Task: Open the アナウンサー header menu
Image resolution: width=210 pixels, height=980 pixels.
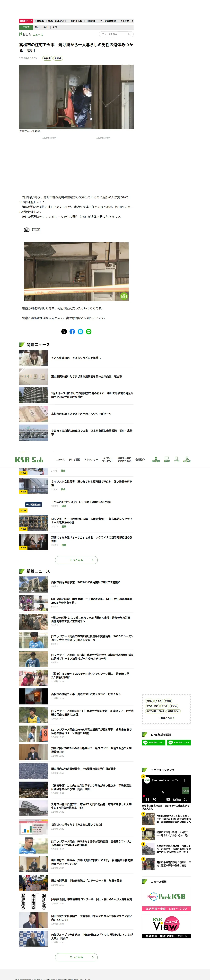Action: point(91,460)
